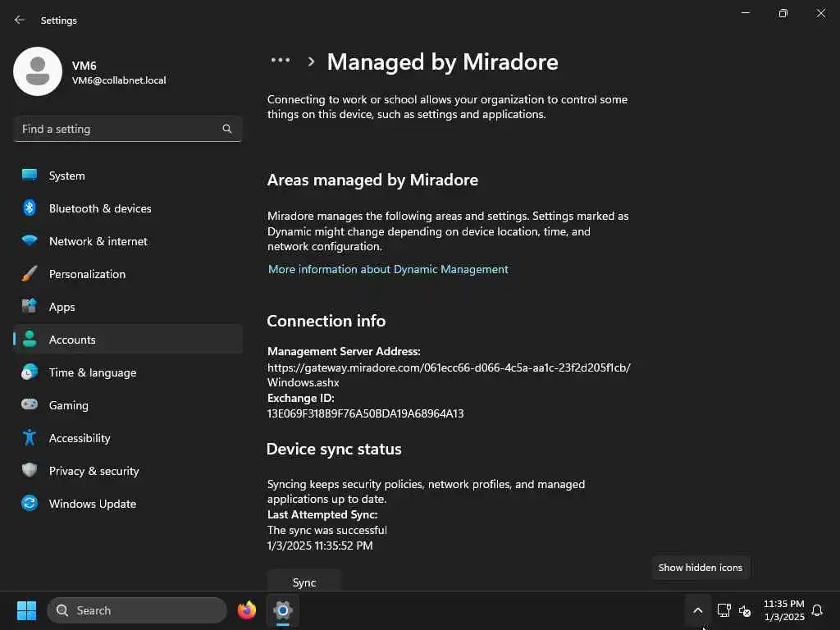Open the VM6 user profile avatar

[38, 71]
